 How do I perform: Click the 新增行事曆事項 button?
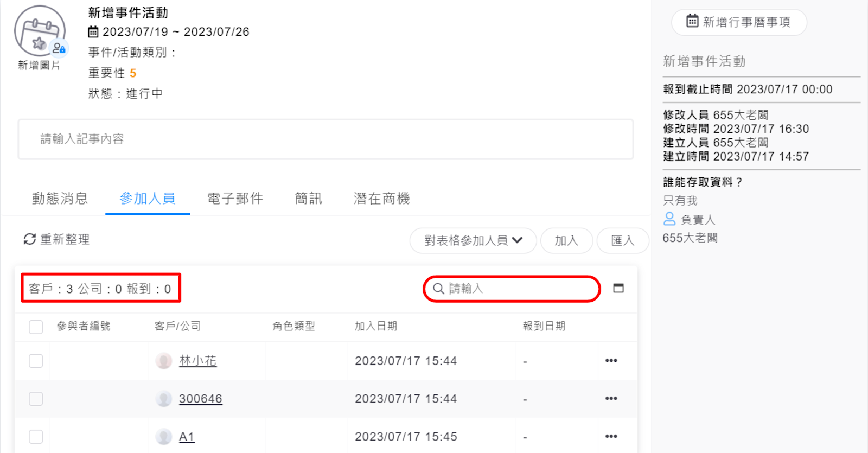(x=738, y=22)
